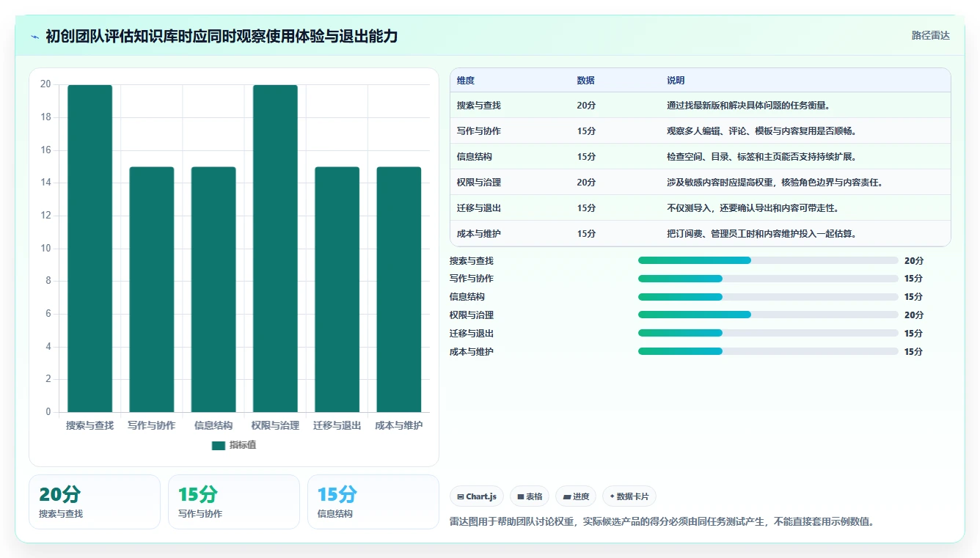Click the description starting 通过找最新版
Screen dimensions: 980x558
click(x=748, y=106)
